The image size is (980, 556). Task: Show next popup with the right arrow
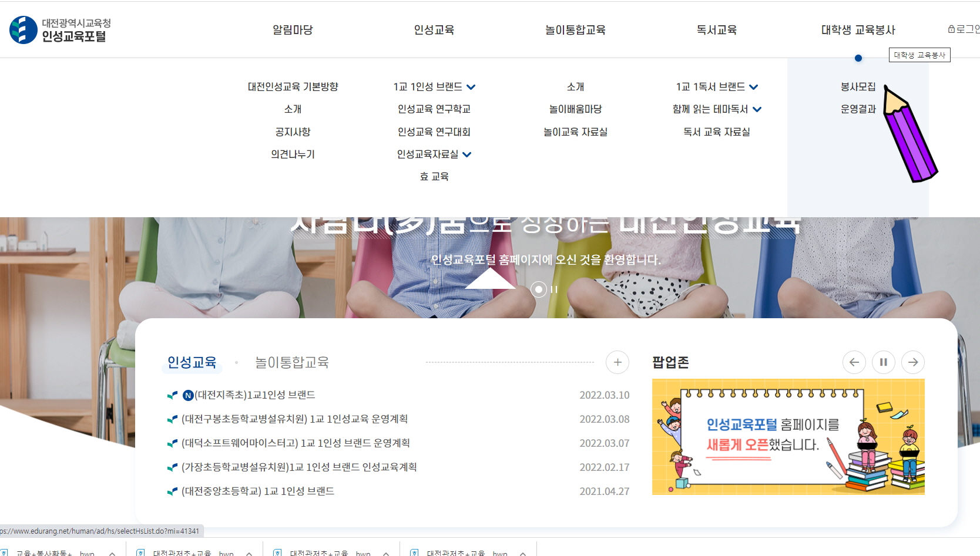click(x=912, y=362)
